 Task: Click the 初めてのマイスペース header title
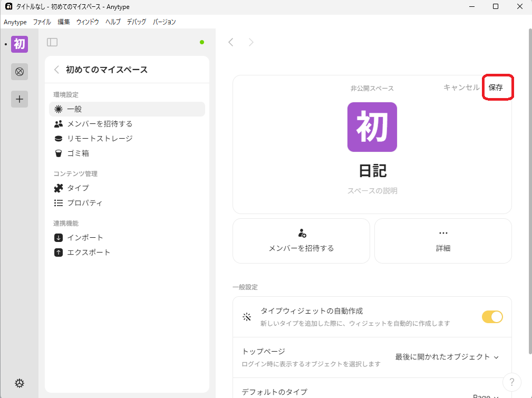(x=107, y=70)
